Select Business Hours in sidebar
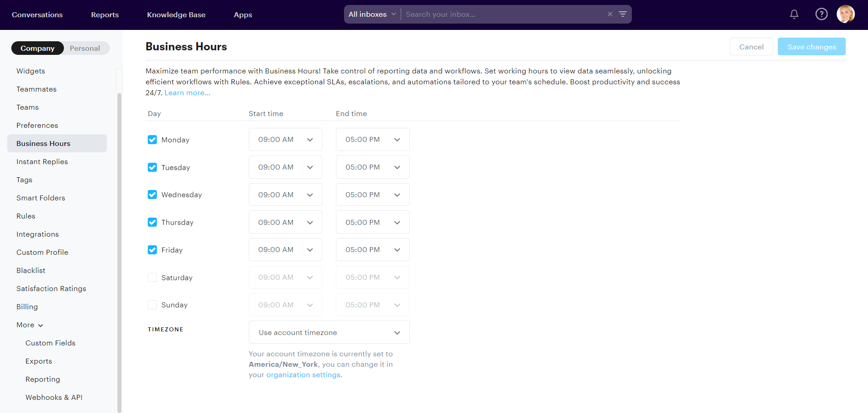 [x=57, y=143]
